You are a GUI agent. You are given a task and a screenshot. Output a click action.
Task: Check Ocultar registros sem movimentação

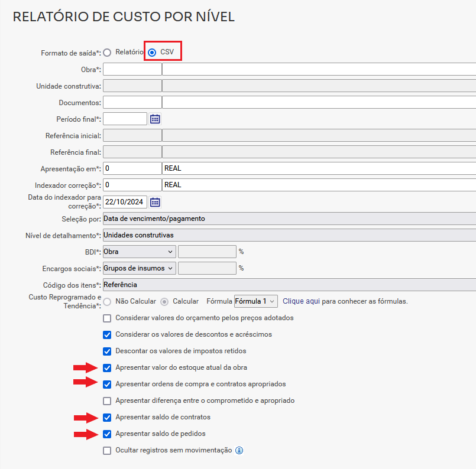point(107,451)
